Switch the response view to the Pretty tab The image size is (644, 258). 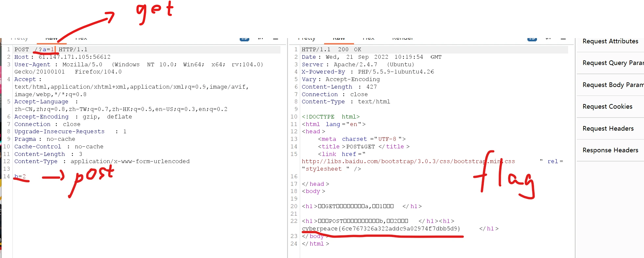point(306,39)
